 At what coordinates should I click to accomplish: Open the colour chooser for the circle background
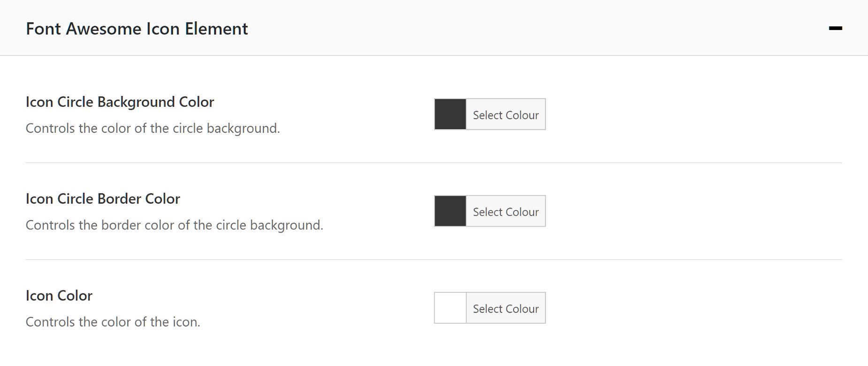tap(506, 114)
